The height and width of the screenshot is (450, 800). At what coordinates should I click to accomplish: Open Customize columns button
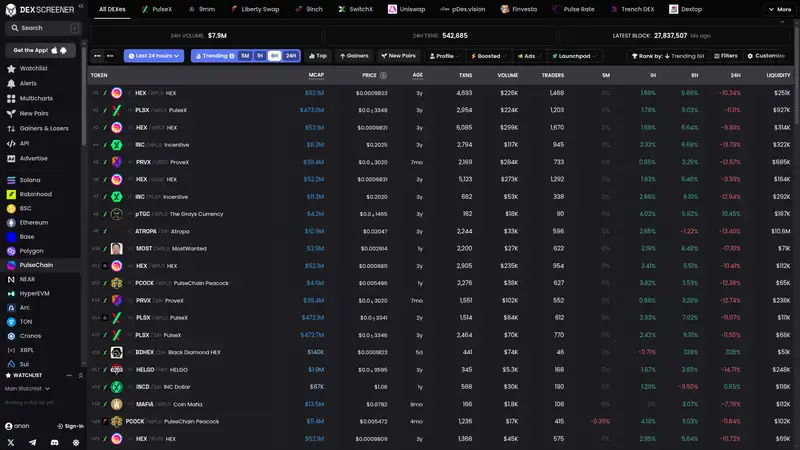pyautogui.click(x=766, y=56)
